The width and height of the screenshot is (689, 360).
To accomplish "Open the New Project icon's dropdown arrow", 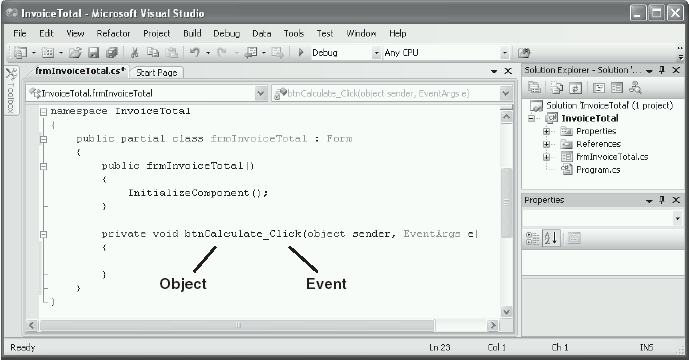I will pos(34,53).
